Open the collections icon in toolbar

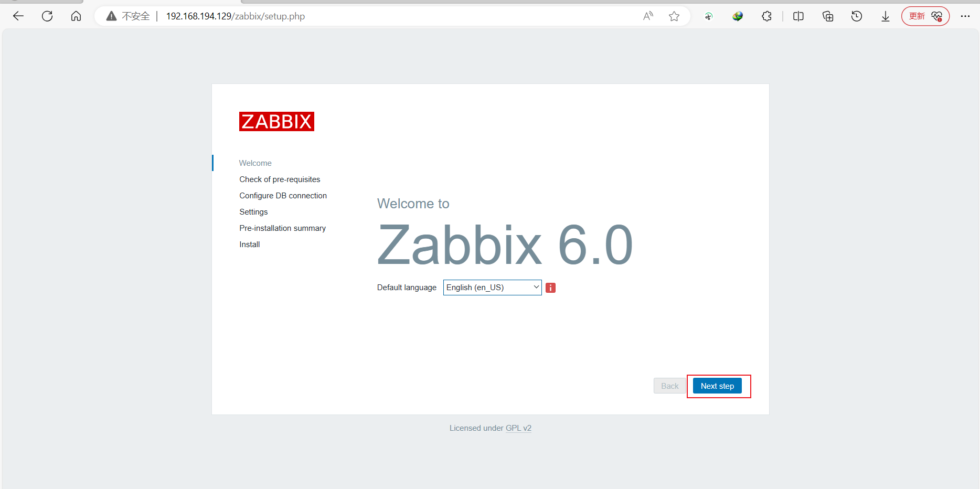pyautogui.click(x=828, y=16)
